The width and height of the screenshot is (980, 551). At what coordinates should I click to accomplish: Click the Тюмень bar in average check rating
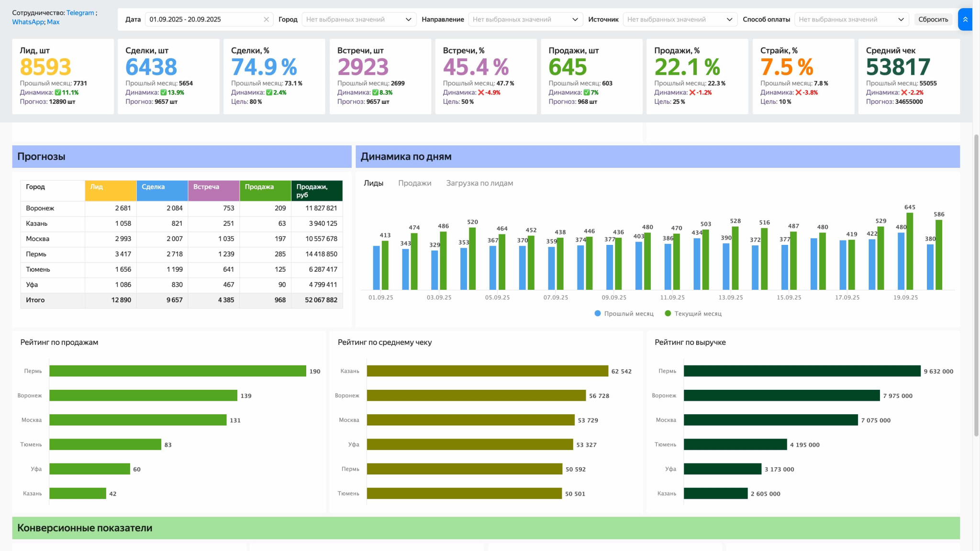click(x=464, y=494)
